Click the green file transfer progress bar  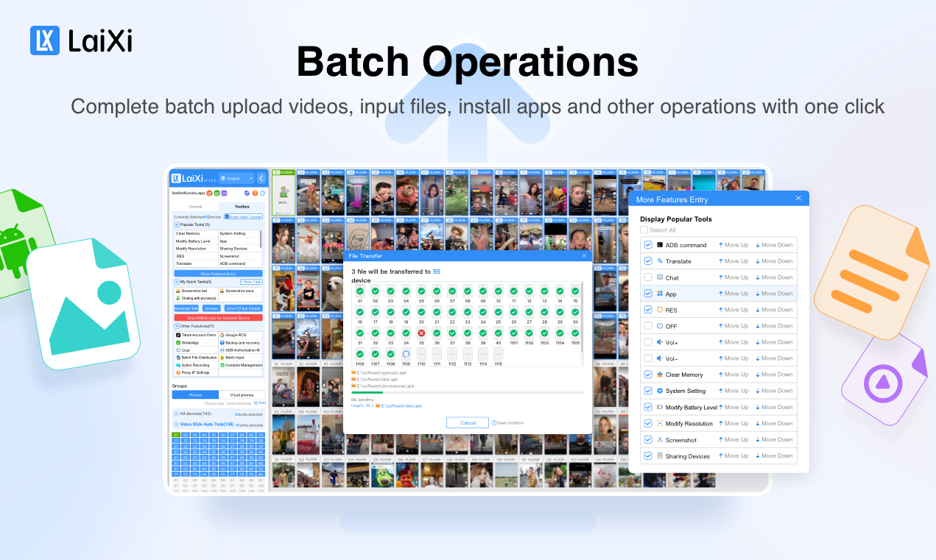367,392
